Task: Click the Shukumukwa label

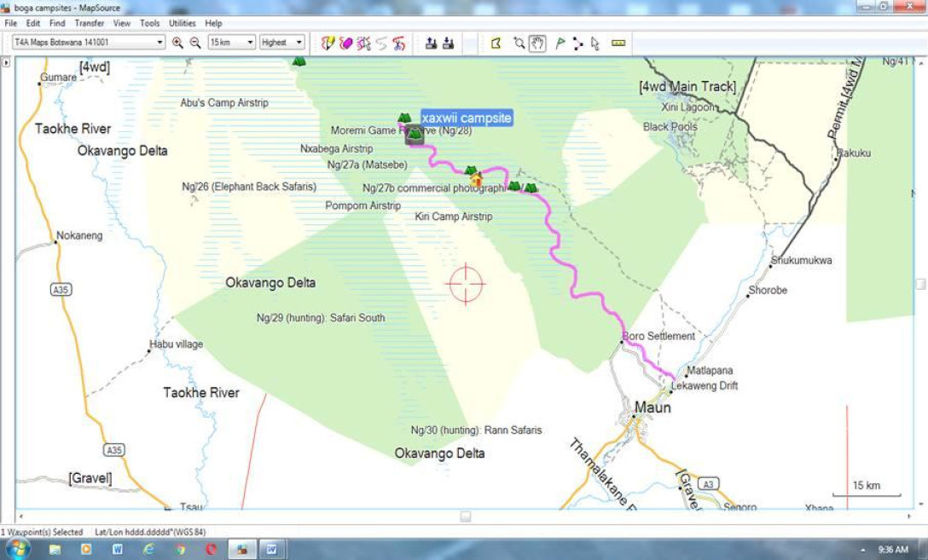Action: point(802,260)
